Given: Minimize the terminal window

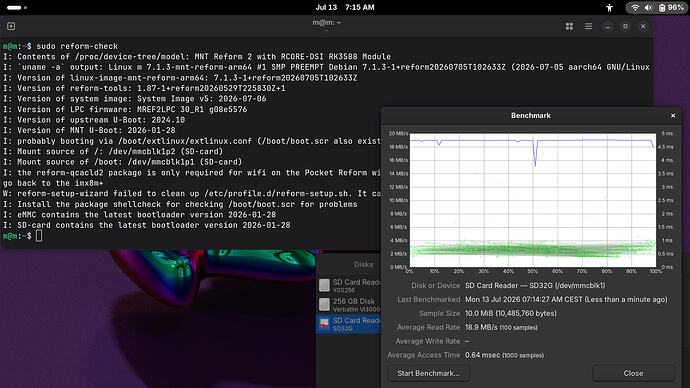Looking at the screenshot, I should pos(608,26).
